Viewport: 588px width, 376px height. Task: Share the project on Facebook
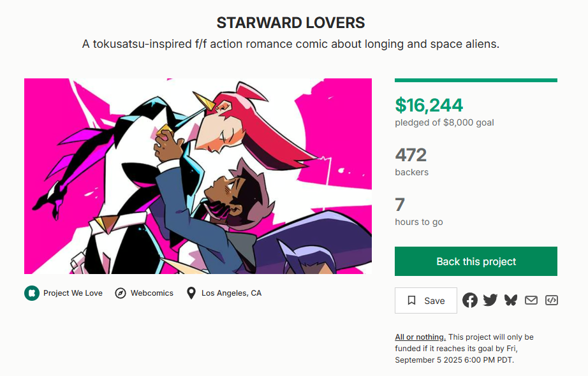(470, 300)
